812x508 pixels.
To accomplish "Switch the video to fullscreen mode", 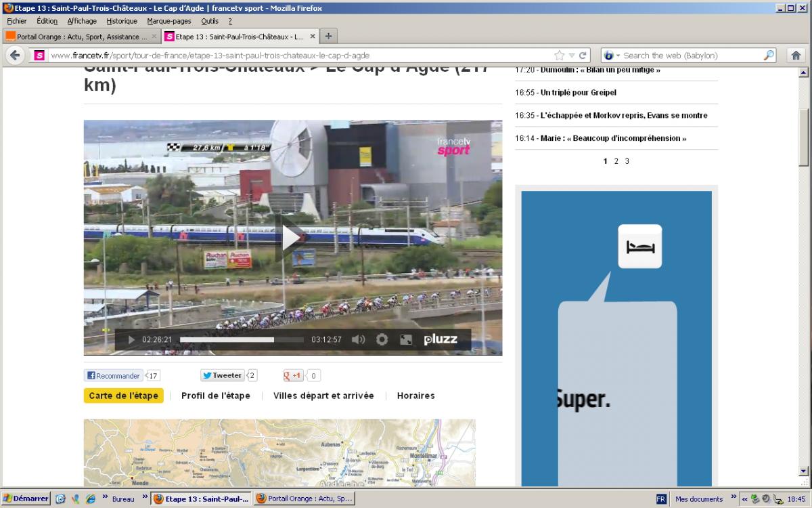I will 406,340.
